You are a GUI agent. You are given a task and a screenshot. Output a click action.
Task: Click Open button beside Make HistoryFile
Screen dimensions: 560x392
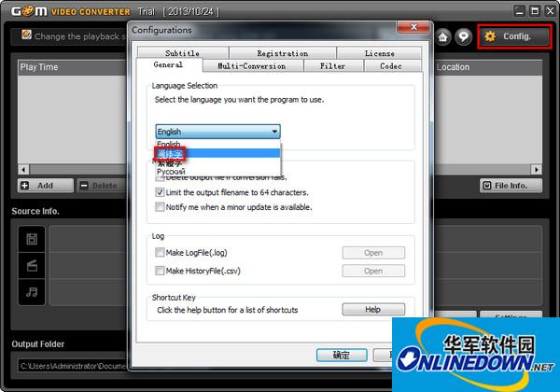point(373,271)
